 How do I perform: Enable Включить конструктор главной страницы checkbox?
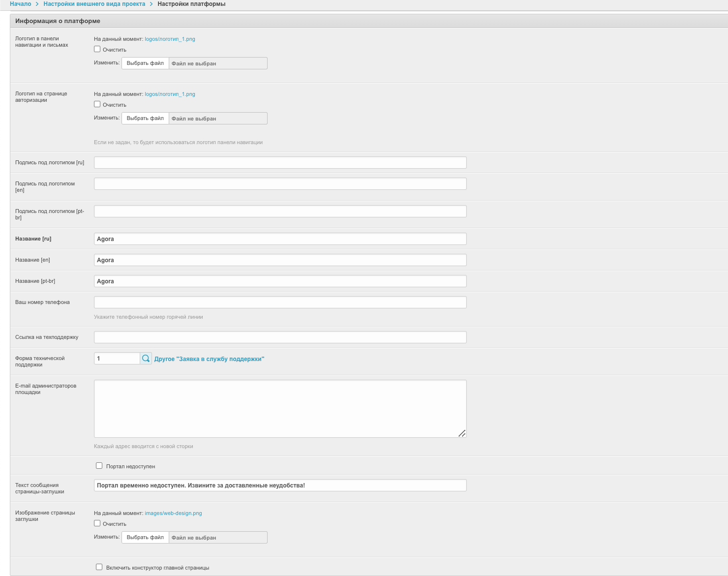tap(99, 567)
